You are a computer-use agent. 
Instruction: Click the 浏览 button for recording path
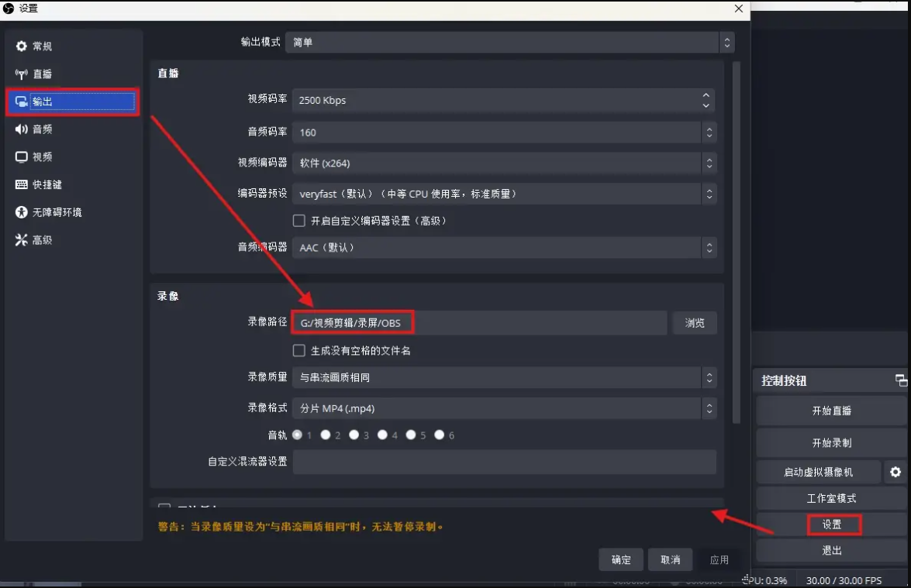pos(694,323)
